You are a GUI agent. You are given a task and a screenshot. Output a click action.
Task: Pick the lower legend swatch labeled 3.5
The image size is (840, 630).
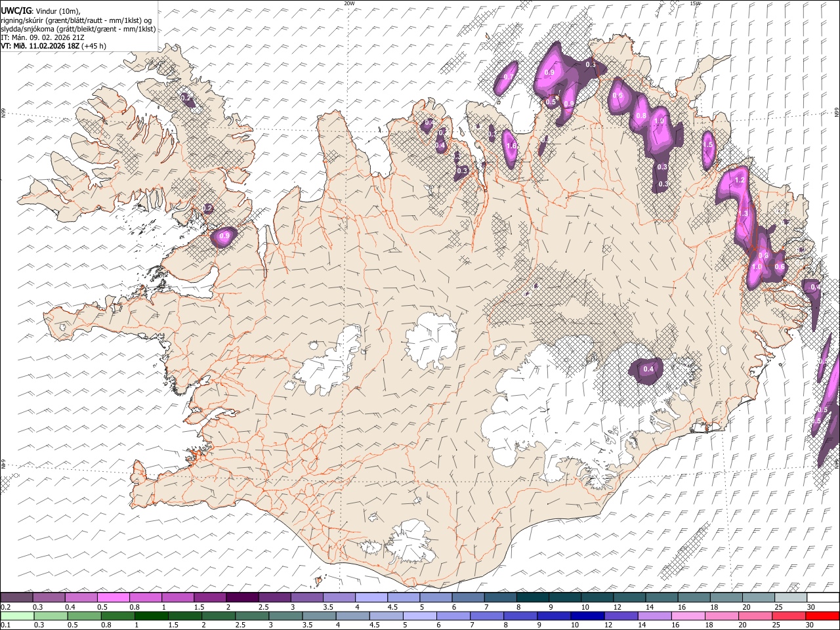tap(319, 616)
